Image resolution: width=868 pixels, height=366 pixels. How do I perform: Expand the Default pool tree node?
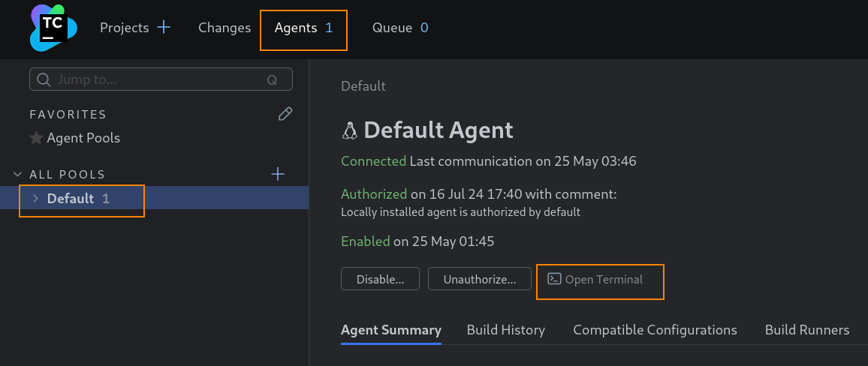point(35,199)
